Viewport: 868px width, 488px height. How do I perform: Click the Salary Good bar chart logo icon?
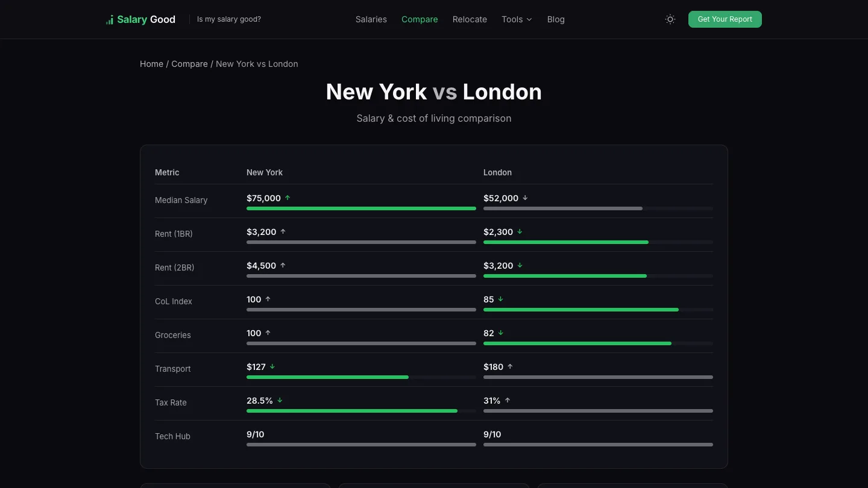point(110,19)
